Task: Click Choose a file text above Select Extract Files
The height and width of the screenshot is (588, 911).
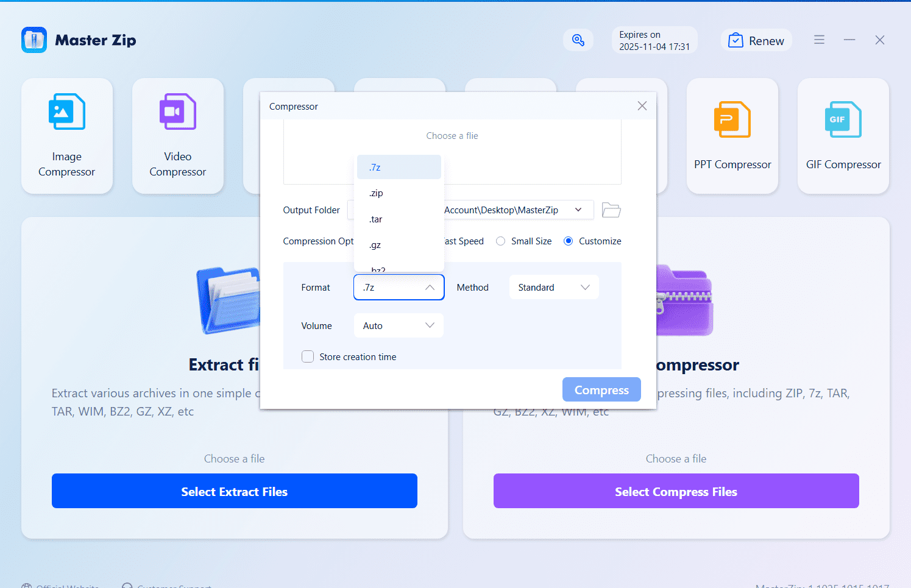Action: pos(235,459)
